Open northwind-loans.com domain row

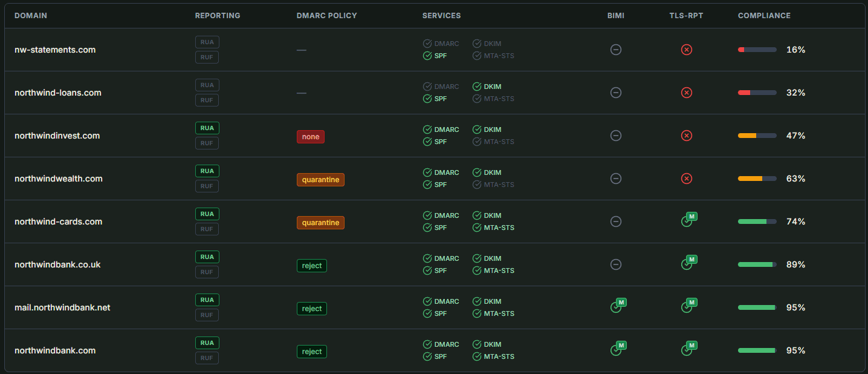click(x=435, y=93)
